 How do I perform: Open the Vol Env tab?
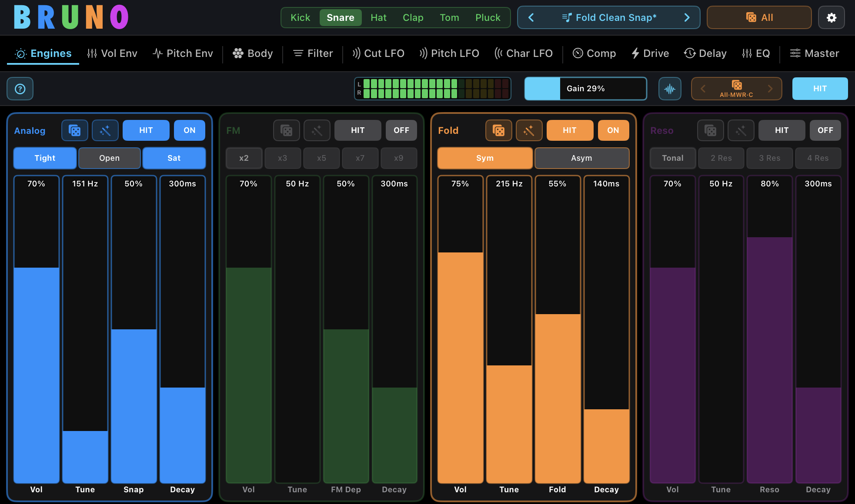[x=112, y=53]
